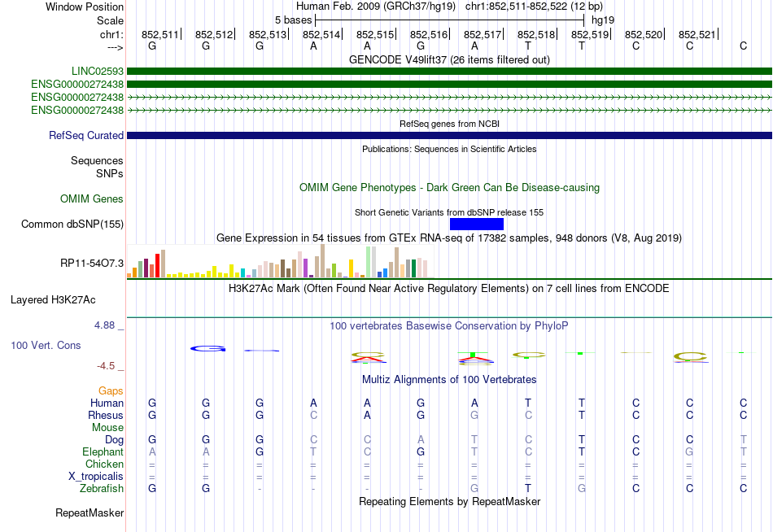This screenshot has height=532, width=773.
Task: Click the Chicken alignment row label
Action: [104, 464]
